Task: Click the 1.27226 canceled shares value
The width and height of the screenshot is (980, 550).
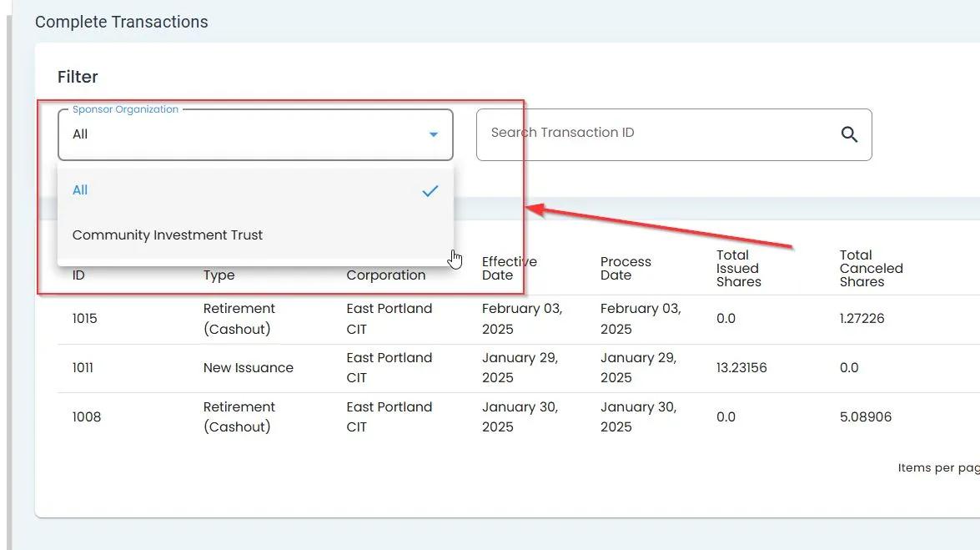Action: (862, 319)
